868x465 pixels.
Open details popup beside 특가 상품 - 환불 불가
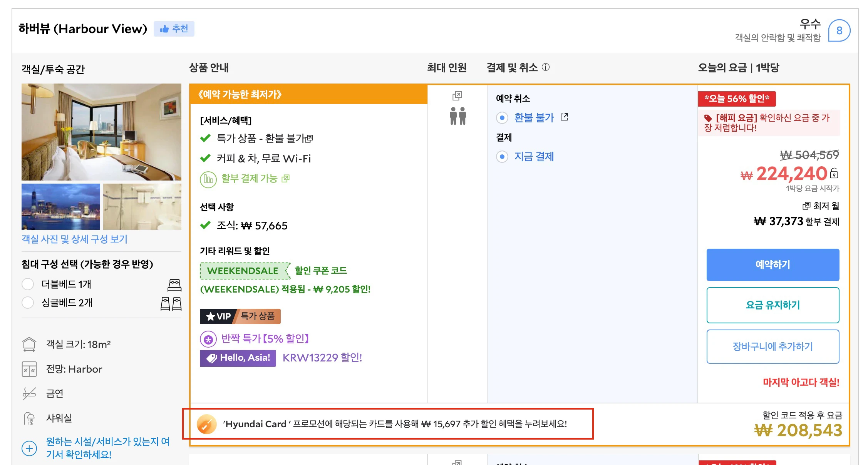(x=310, y=139)
